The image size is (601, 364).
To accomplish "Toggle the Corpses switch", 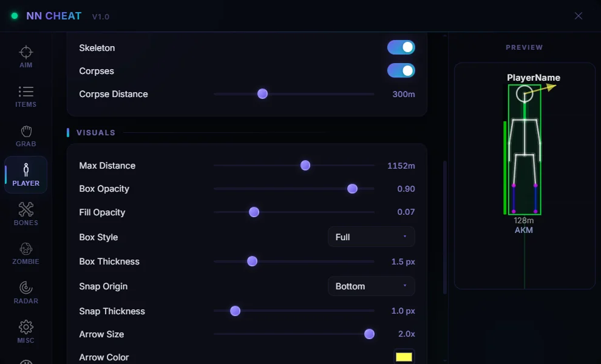I will 401,70.
